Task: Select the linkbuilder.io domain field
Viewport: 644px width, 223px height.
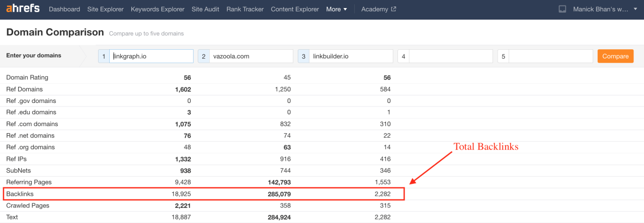Action: [351, 56]
